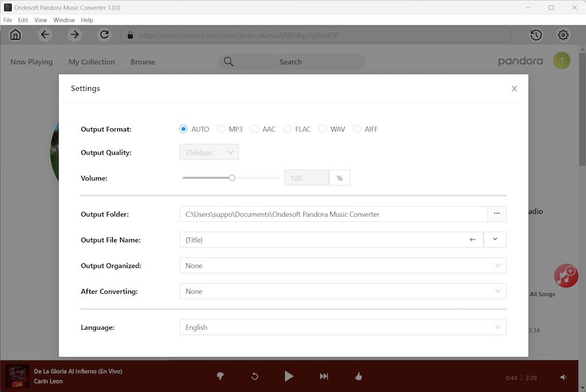The width and height of the screenshot is (586, 392).
Task: Open settings gear in toolbar
Action: click(x=563, y=35)
